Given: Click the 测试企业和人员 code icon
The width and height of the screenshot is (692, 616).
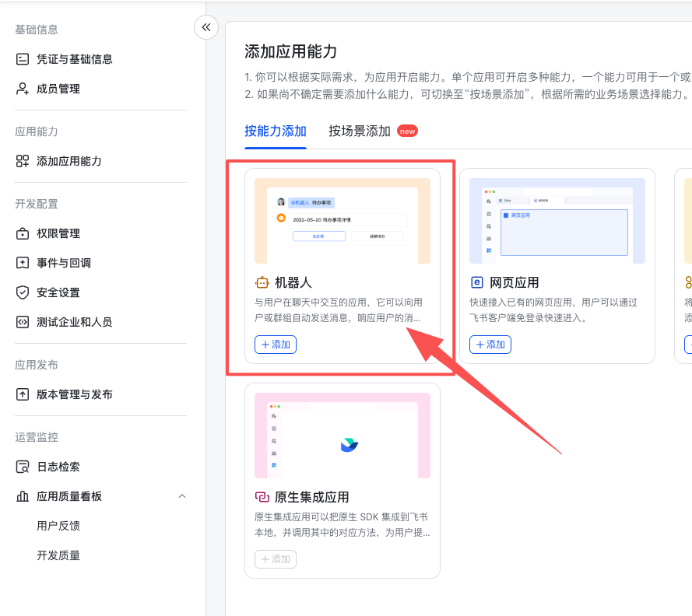Looking at the screenshot, I should coord(23,322).
